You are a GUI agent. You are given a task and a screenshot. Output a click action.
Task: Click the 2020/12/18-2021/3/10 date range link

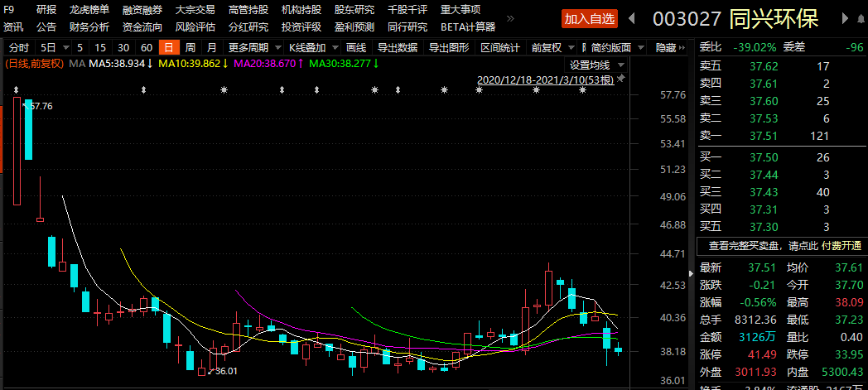coord(545,80)
